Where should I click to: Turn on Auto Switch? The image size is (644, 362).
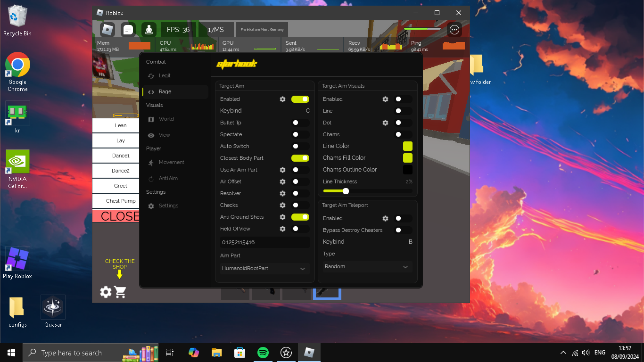300,146
